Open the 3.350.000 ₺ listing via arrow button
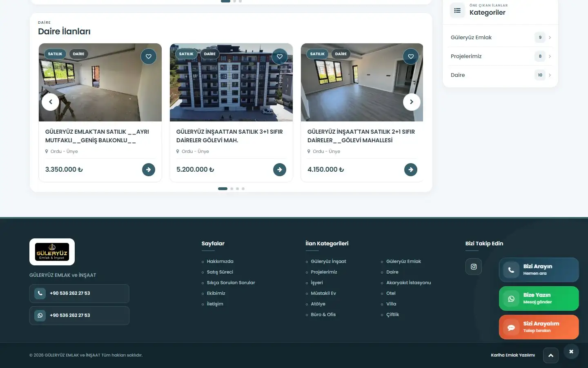The width and height of the screenshot is (588, 368). [x=149, y=170]
